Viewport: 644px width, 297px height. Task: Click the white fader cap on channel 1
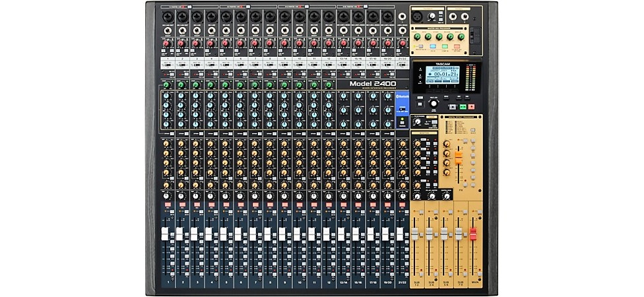(165, 234)
